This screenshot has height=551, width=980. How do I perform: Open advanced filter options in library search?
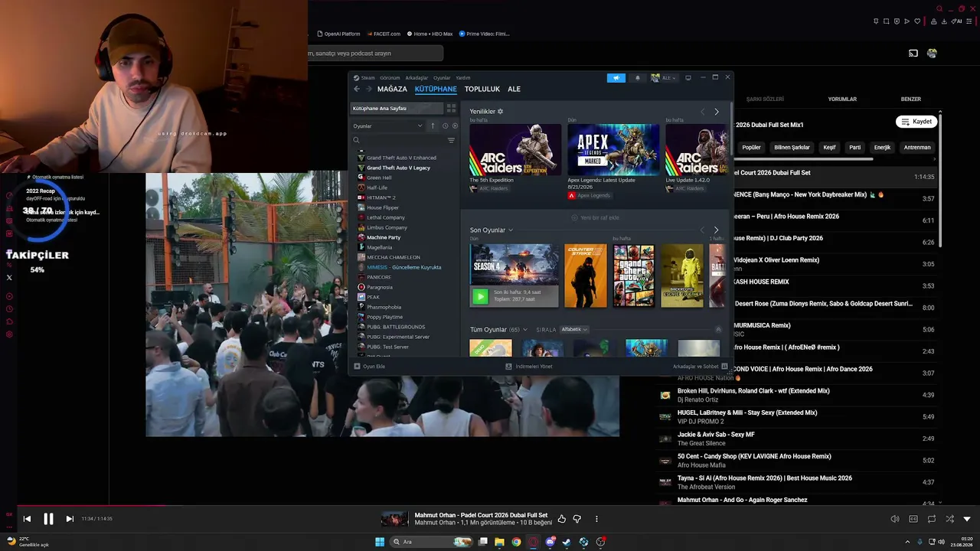point(451,140)
